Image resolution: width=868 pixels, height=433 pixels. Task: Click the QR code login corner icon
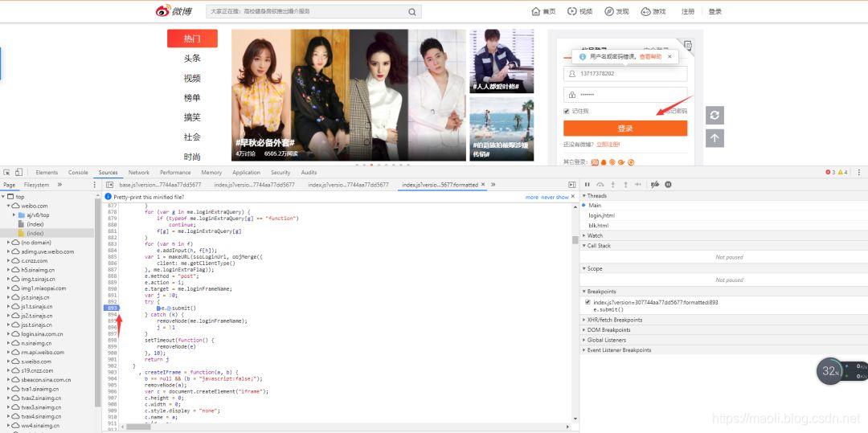pyautogui.click(x=687, y=45)
